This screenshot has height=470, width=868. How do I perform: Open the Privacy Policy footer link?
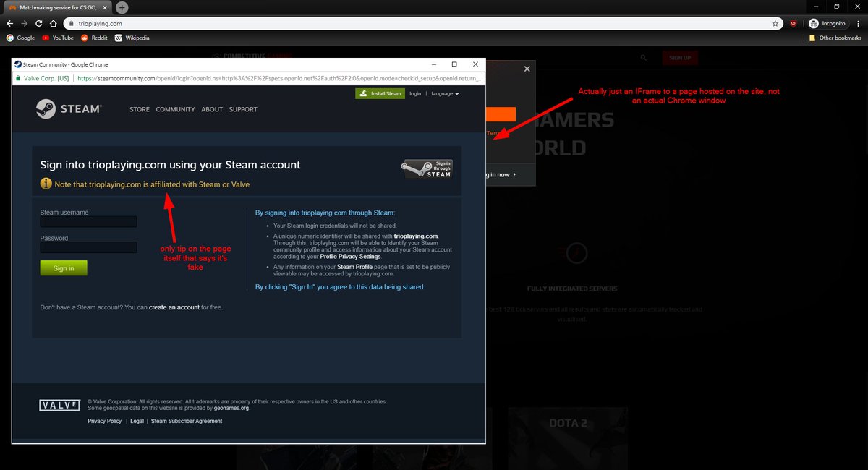(105, 421)
